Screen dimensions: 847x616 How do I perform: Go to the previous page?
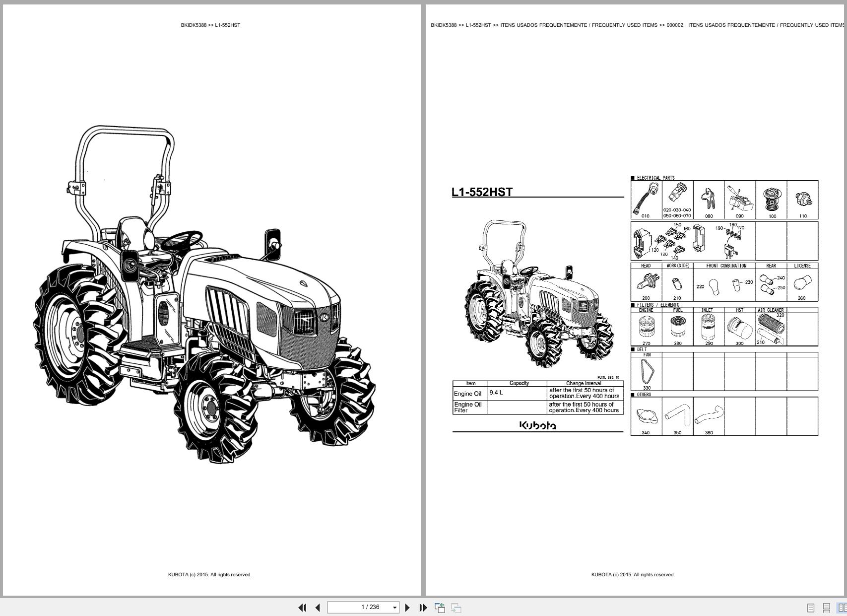[x=318, y=608]
